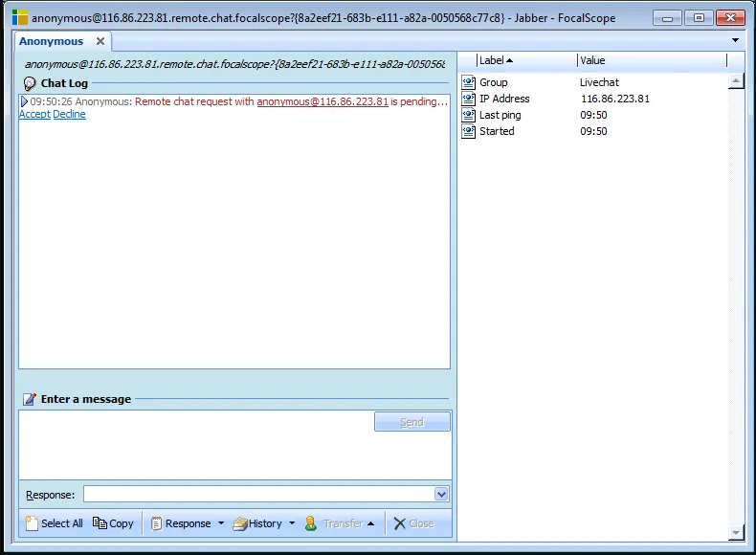
Task: Select the IP Address label cell
Action: coord(504,99)
